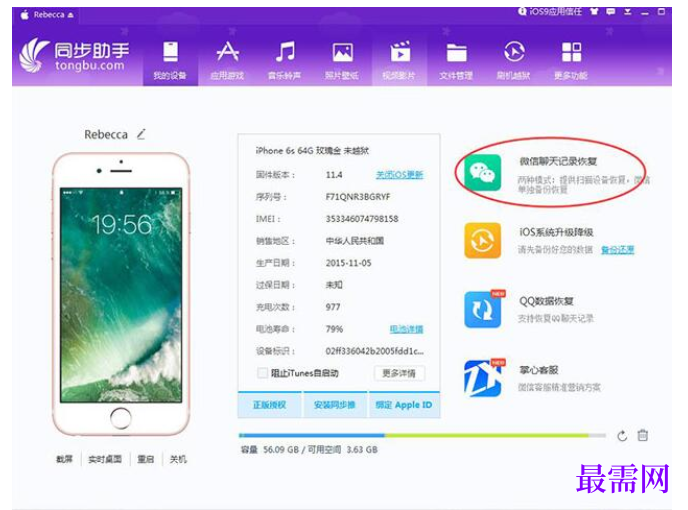Open the download menu in the title bar
This screenshot has width=688, height=510.
[x=628, y=12]
